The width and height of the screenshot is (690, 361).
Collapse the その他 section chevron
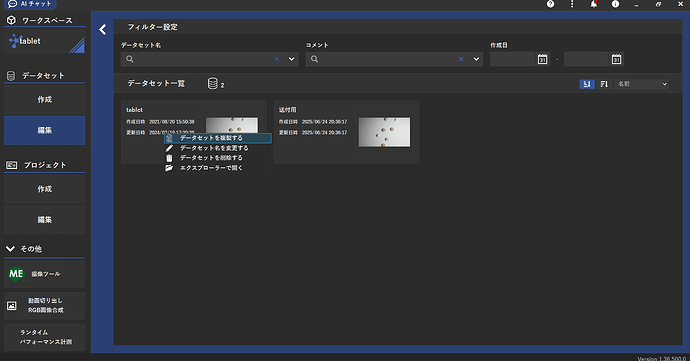tap(11, 249)
